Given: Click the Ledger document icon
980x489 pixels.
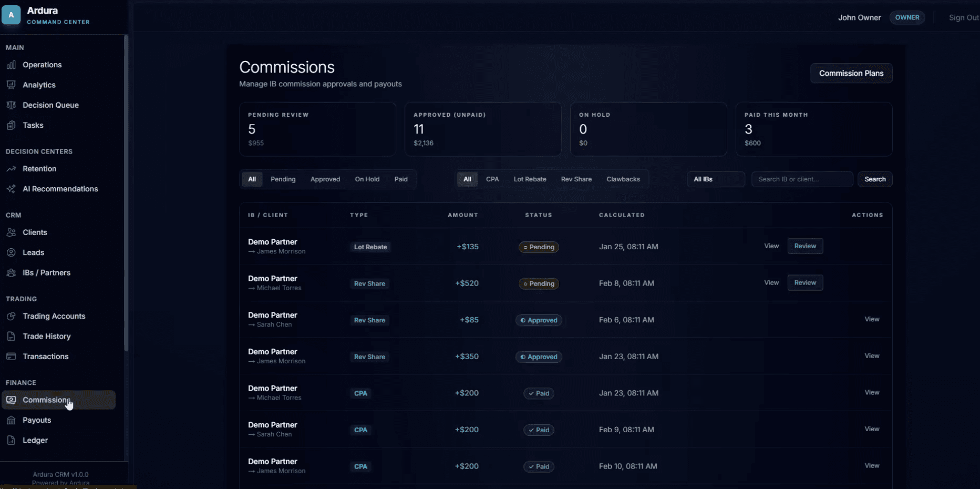Looking at the screenshot, I should click(11, 440).
